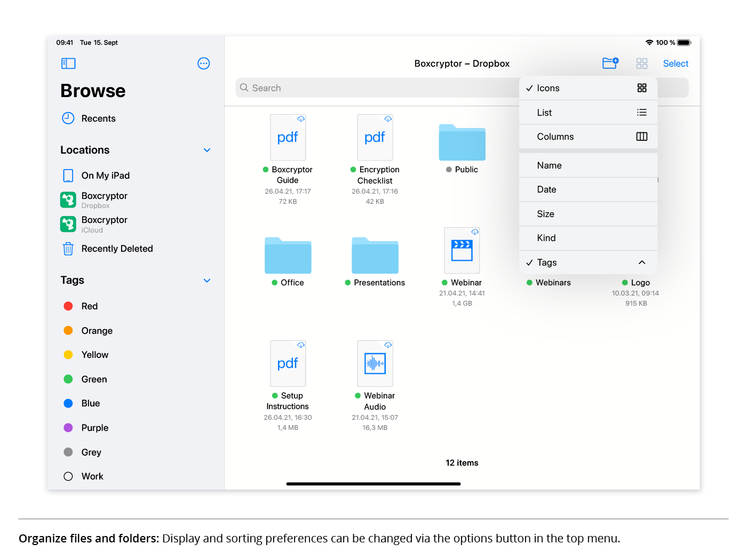Click the 09:41 clock in status bar
The height and width of the screenshot is (560, 747).
tap(65, 43)
